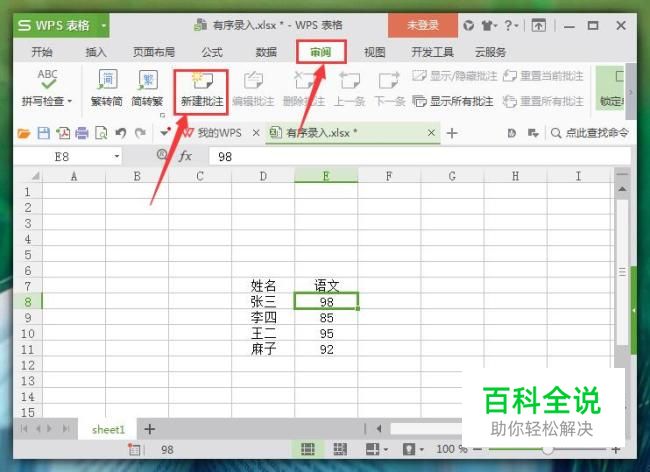Select cell containing 语文
Screen dimensions: 650x472
pyautogui.click(x=326, y=286)
